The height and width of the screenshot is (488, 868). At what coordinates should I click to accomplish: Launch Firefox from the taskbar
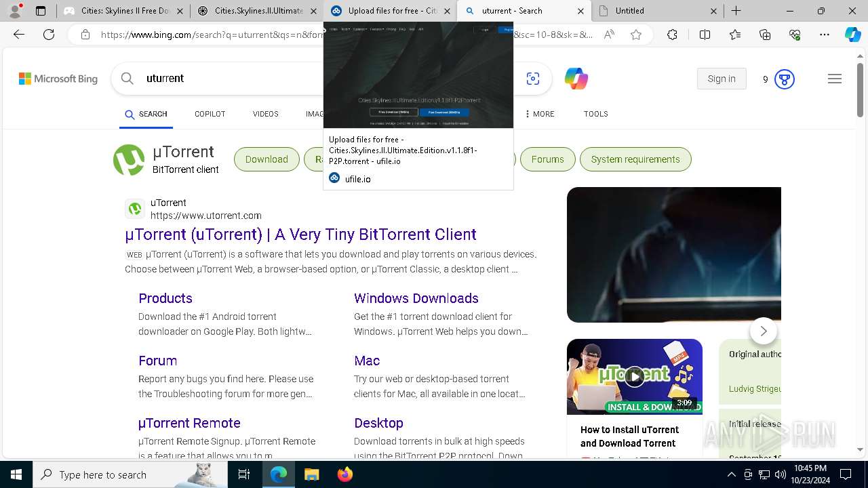[x=344, y=474]
